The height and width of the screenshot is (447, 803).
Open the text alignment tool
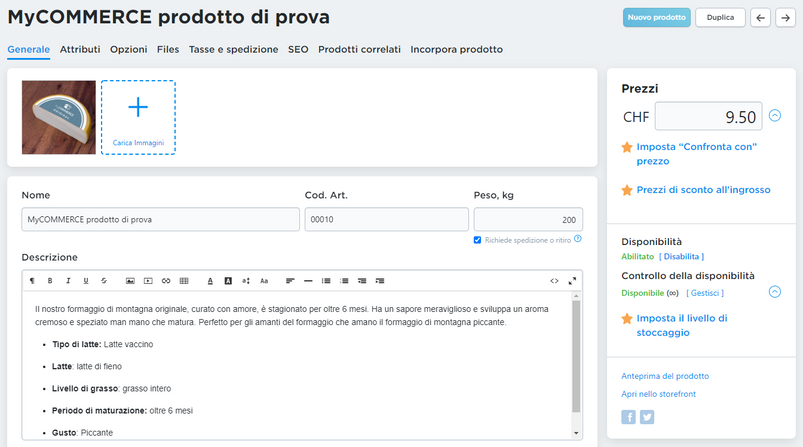[x=290, y=281]
